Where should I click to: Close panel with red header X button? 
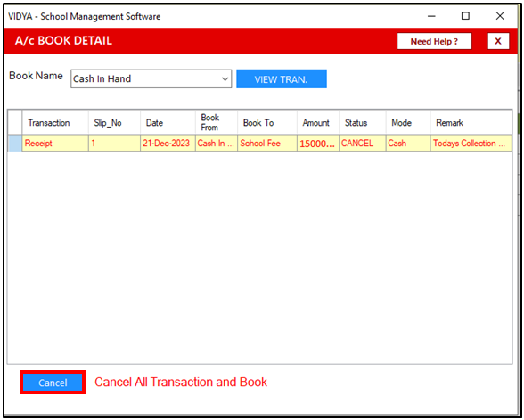pos(498,41)
